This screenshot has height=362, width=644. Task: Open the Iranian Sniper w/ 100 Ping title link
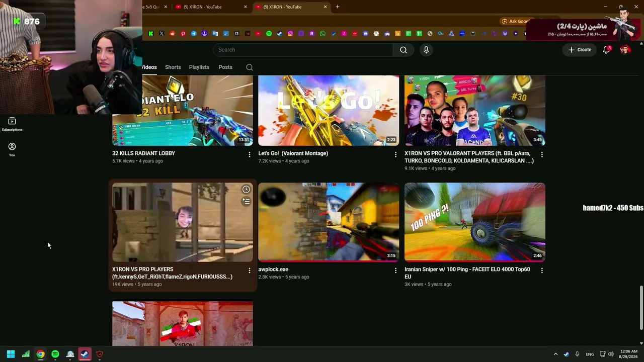(467, 273)
